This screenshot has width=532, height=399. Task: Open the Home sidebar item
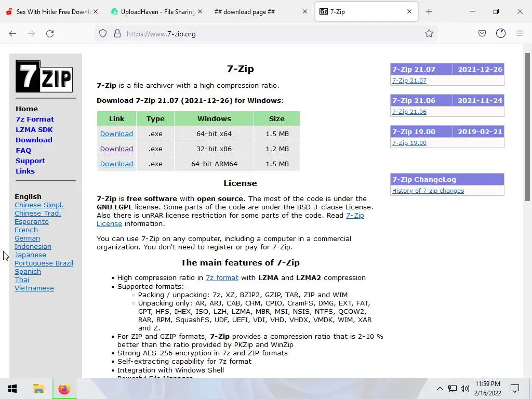pyautogui.click(x=27, y=109)
